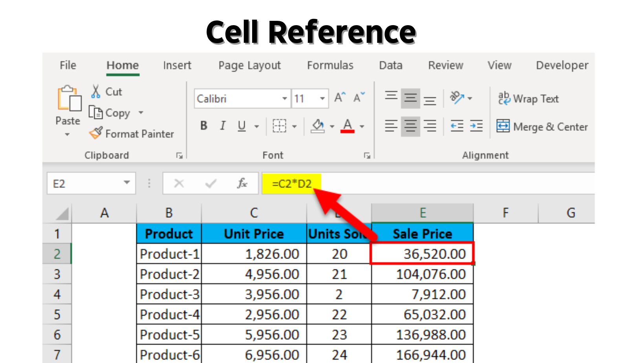Toggle Italic formatting
644x363 pixels.
point(223,126)
